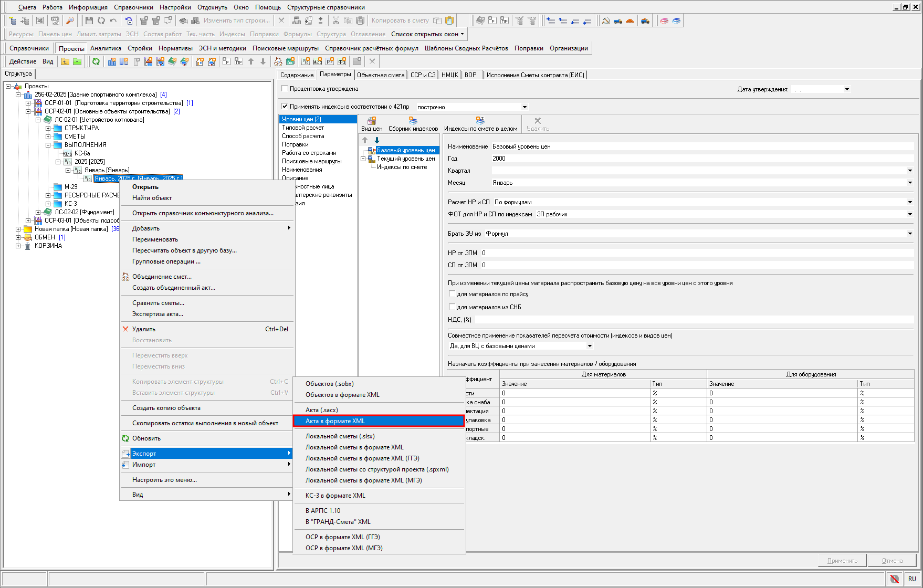Click the Индексы по смете в целом icon
Viewport: 923px width, 588px height.
coord(480,124)
